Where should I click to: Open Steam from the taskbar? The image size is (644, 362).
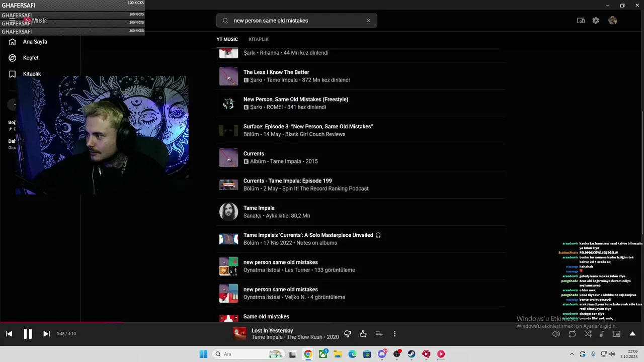(x=412, y=354)
